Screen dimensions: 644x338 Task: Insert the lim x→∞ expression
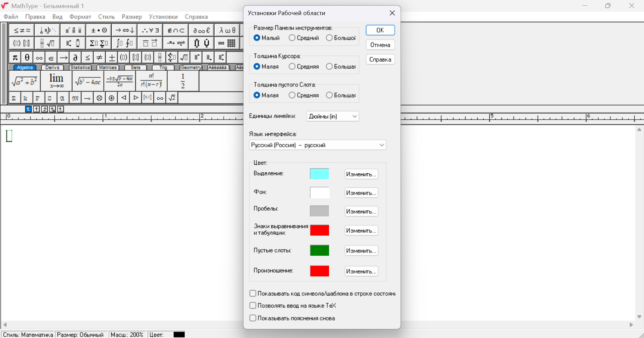click(56, 81)
